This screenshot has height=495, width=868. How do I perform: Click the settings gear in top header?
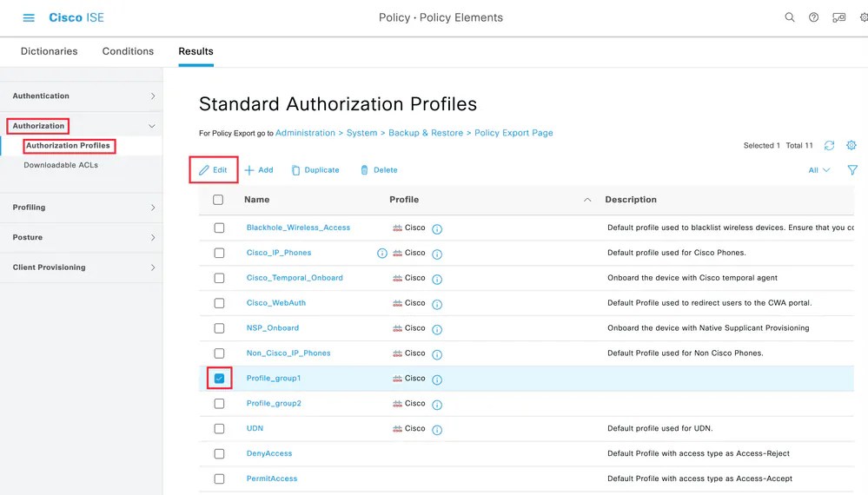click(864, 17)
